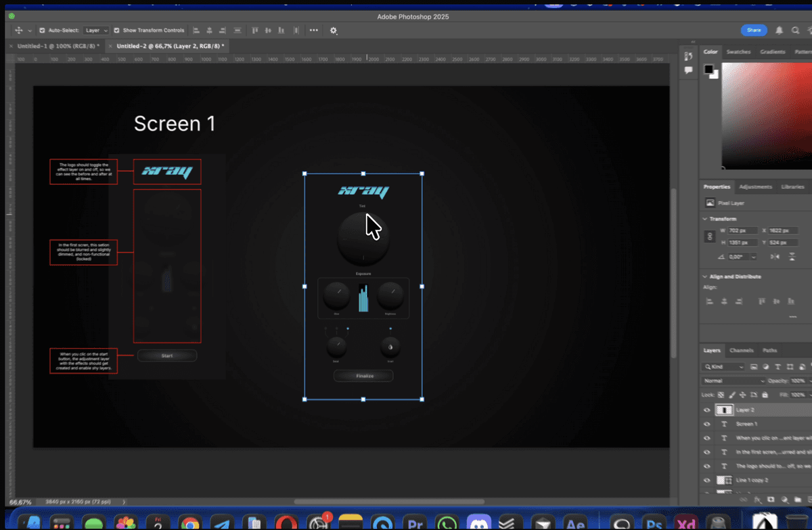Click the align horizontal centers icon

(210, 30)
